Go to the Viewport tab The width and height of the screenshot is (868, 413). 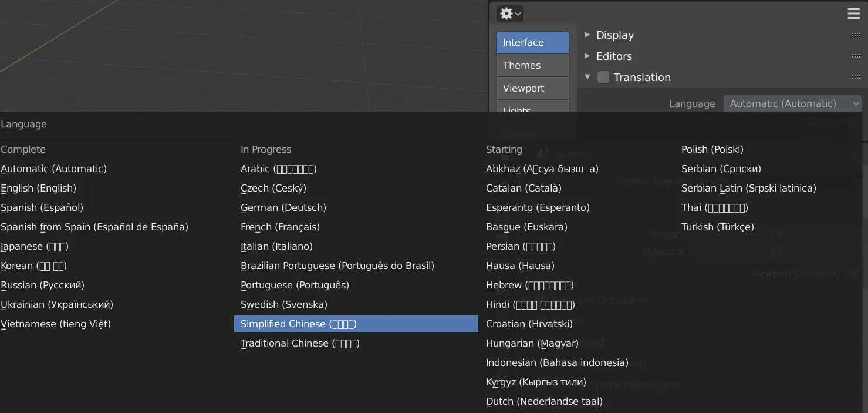pyautogui.click(x=532, y=88)
